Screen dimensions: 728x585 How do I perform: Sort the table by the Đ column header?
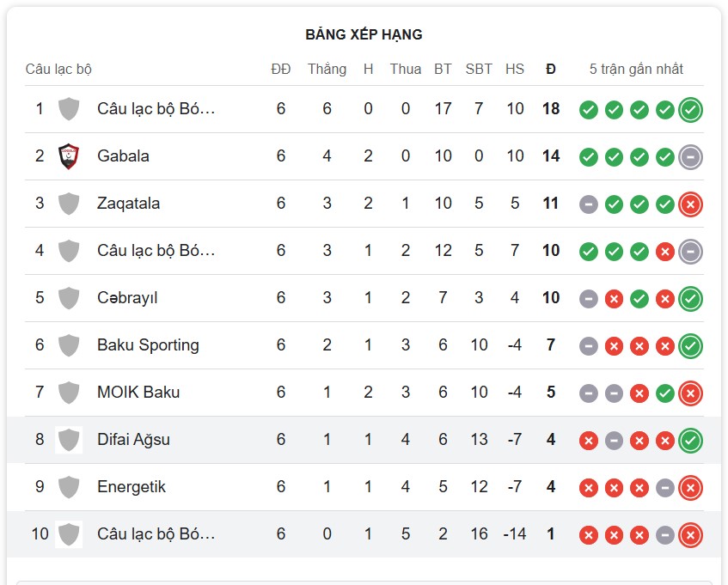pyautogui.click(x=550, y=69)
